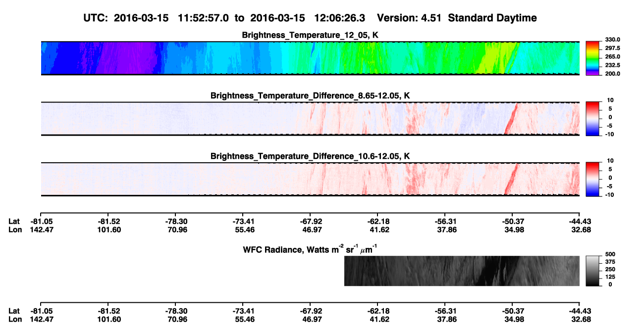Click upper axis latitude value -44.43
The image size is (644, 330).
[580, 221]
